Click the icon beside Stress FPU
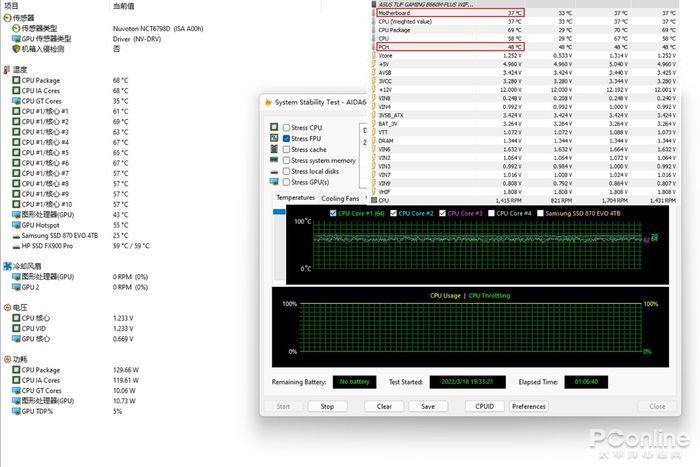Image resolution: width=700 pixels, height=467 pixels. tap(274, 138)
